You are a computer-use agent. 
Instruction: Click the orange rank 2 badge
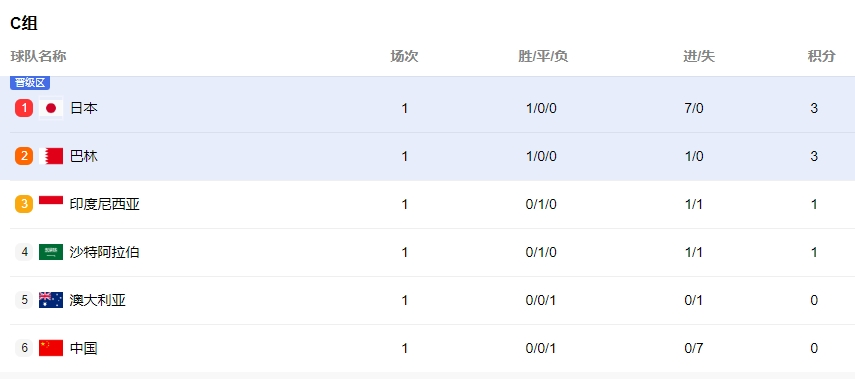pyautogui.click(x=24, y=156)
